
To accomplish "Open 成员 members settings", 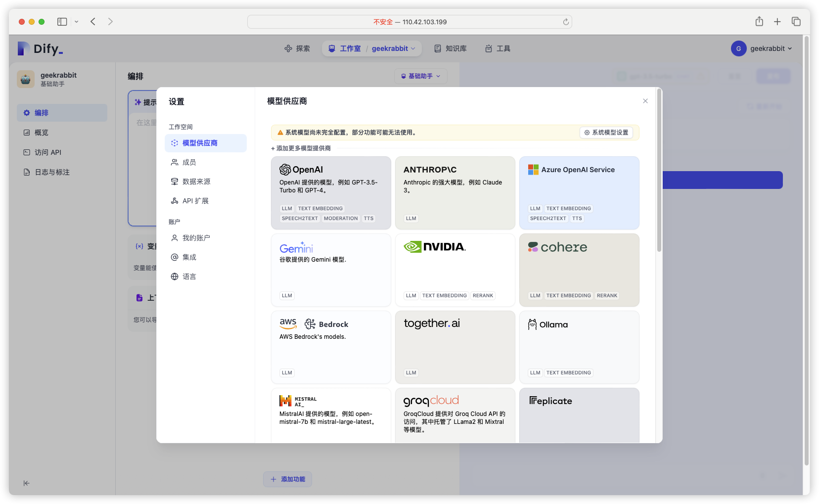I will click(206, 162).
